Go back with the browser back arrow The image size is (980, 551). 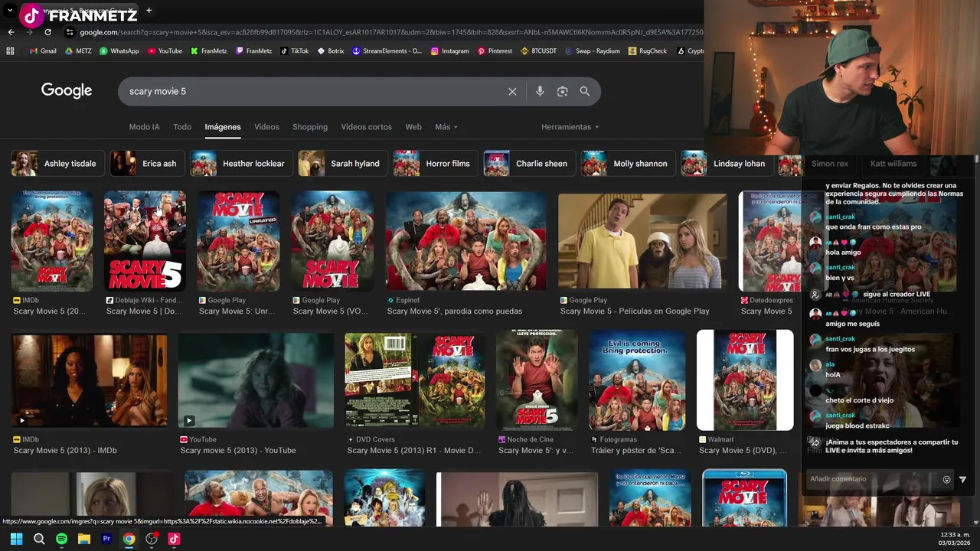(11, 32)
